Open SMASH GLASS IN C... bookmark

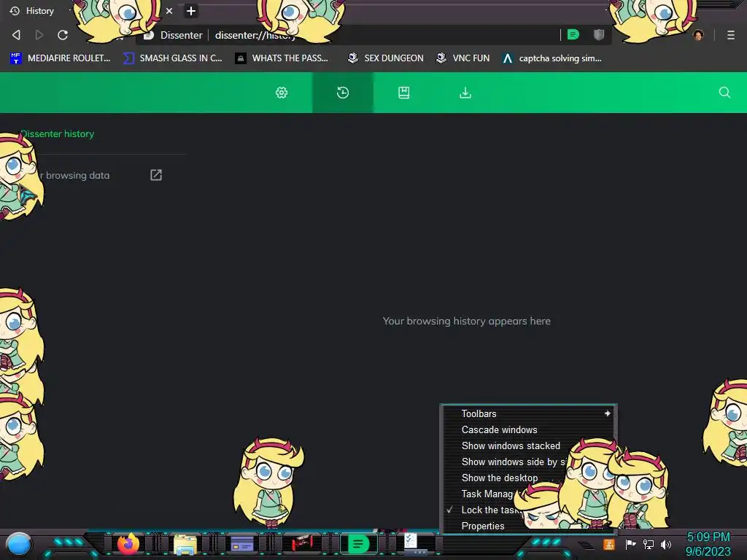172,58
